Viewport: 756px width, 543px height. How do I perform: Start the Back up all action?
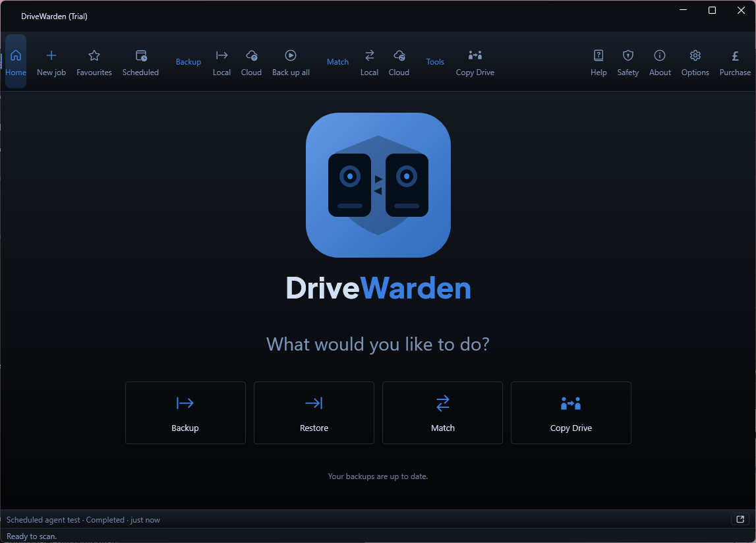click(x=291, y=62)
